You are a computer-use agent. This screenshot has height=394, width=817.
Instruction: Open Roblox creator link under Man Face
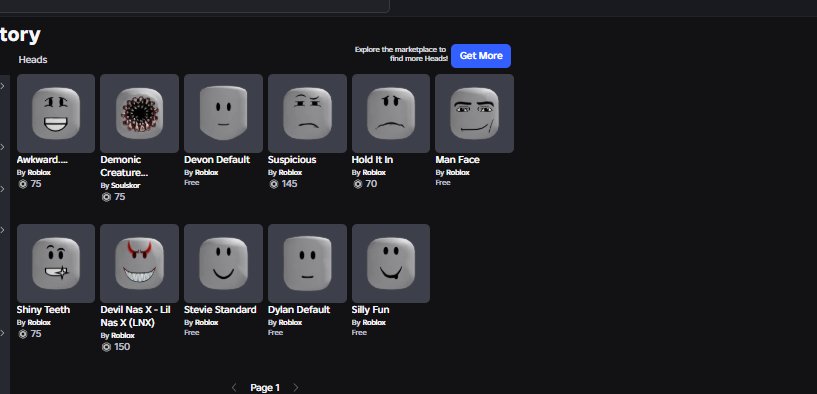coord(457,173)
